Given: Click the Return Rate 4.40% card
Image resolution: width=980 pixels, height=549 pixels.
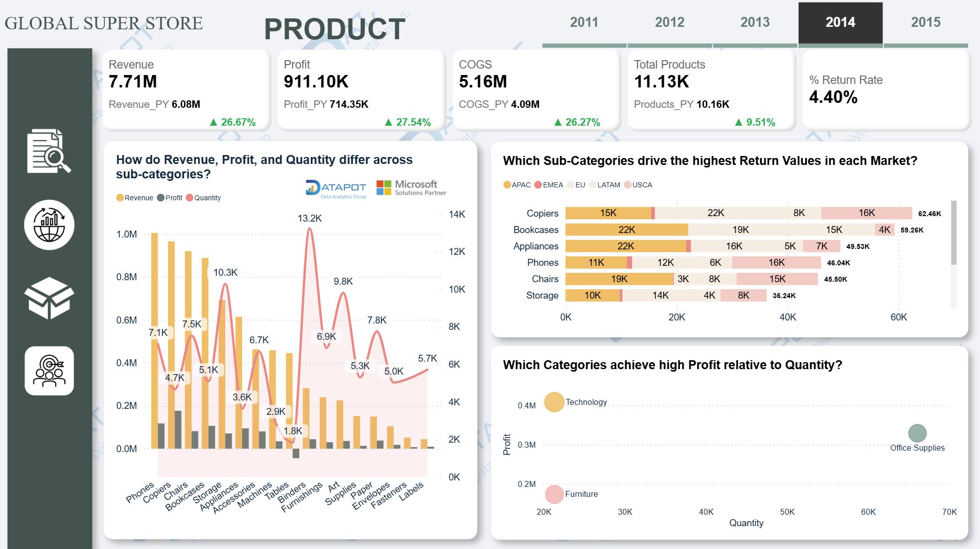Looking at the screenshot, I should click(887, 90).
